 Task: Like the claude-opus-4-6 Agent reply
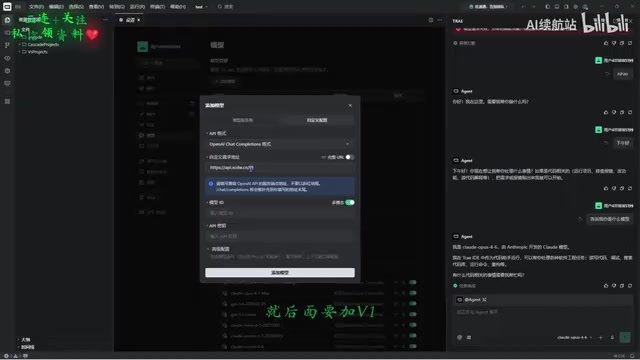(x=606, y=286)
